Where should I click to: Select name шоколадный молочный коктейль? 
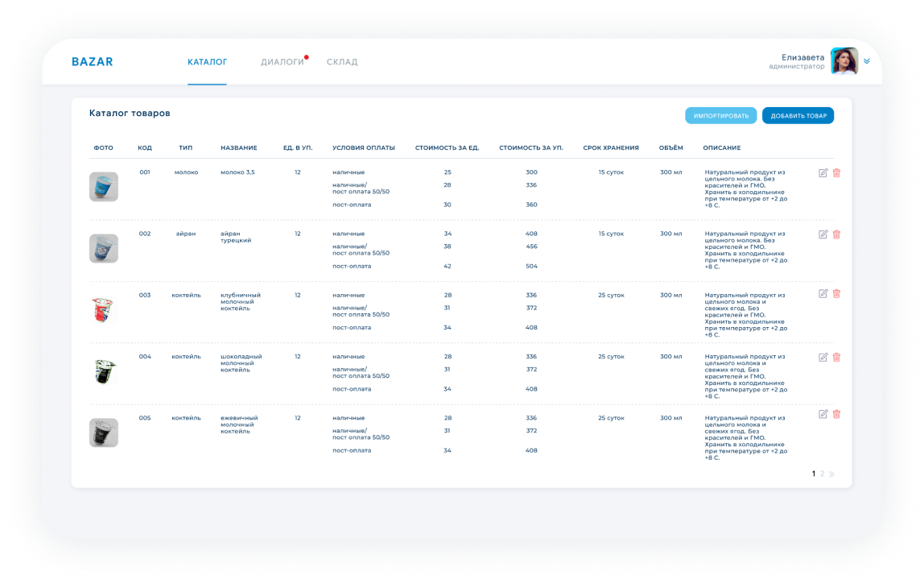[241, 362]
